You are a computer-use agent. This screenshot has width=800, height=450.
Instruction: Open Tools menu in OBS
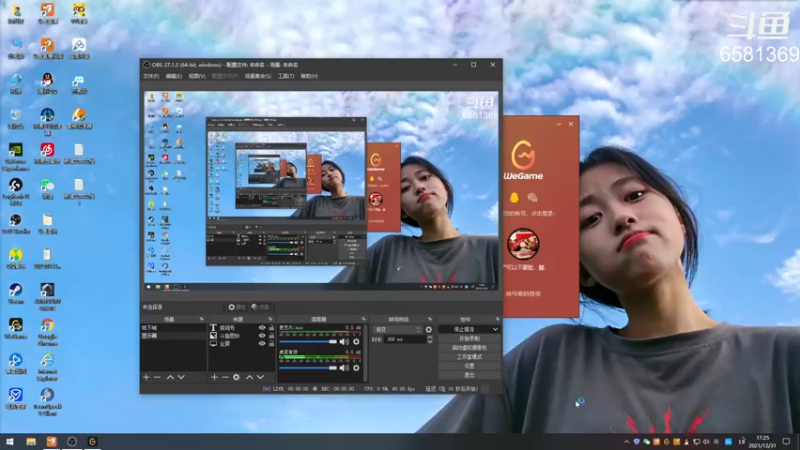coord(286,76)
